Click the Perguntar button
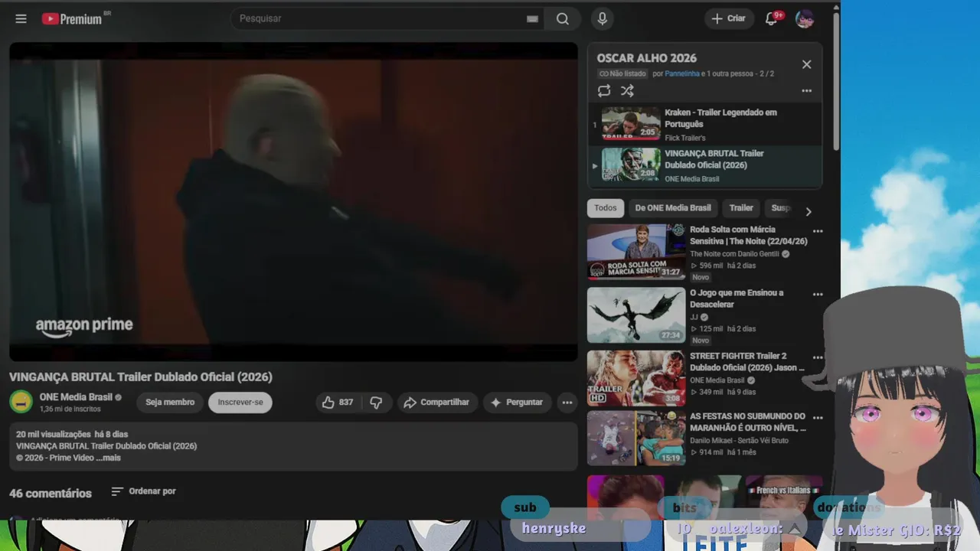 coord(517,403)
